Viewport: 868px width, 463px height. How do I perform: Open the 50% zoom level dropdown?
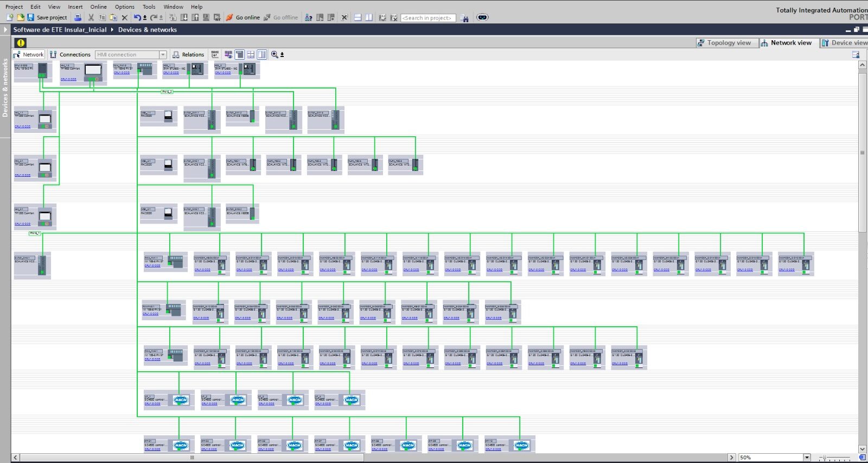(807, 458)
